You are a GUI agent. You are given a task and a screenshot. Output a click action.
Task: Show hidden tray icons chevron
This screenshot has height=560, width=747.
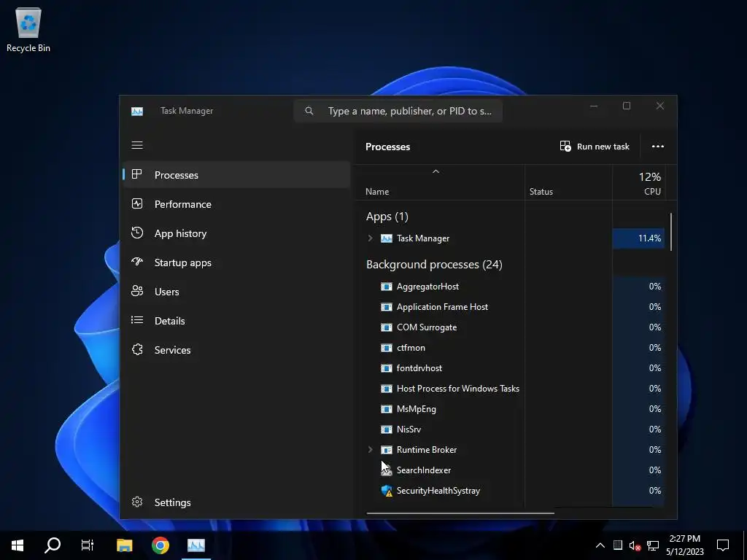[x=600, y=545]
